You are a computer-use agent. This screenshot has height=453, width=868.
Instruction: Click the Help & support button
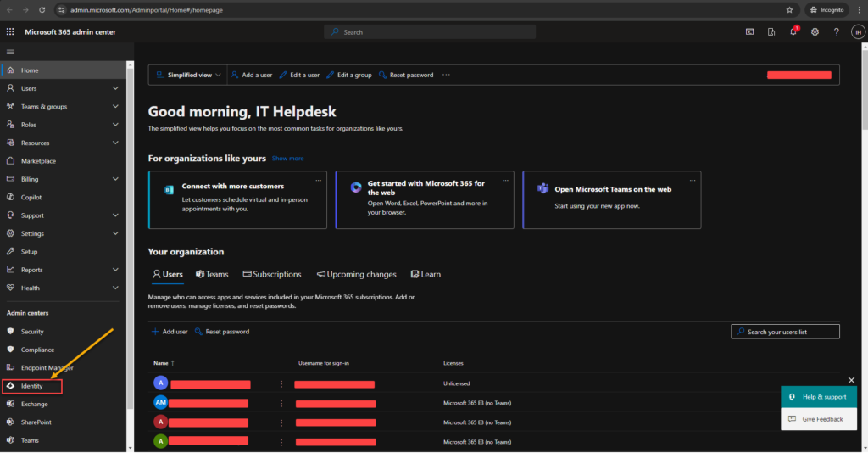(819, 397)
